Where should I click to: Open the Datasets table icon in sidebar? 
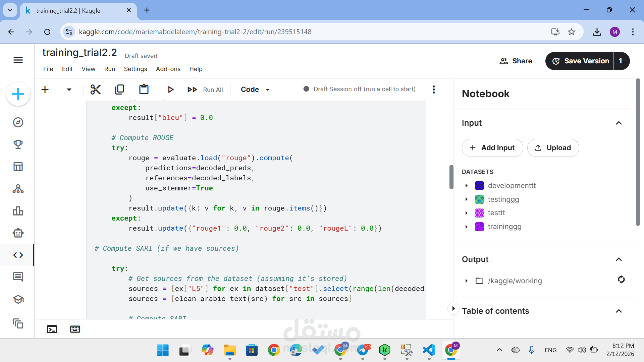pos(18,167)
